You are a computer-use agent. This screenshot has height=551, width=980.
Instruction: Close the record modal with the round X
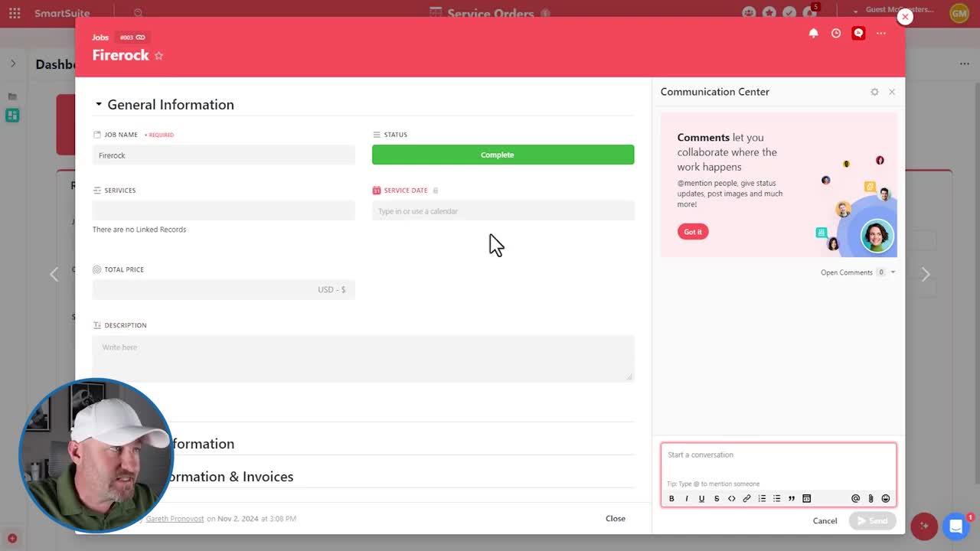(x=905, y=16)
